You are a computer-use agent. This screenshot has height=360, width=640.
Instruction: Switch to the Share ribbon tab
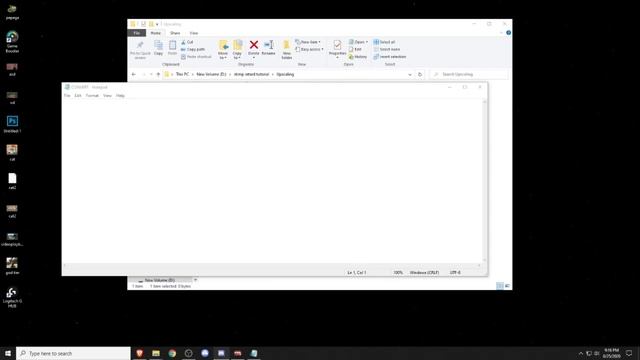(175, 33)
